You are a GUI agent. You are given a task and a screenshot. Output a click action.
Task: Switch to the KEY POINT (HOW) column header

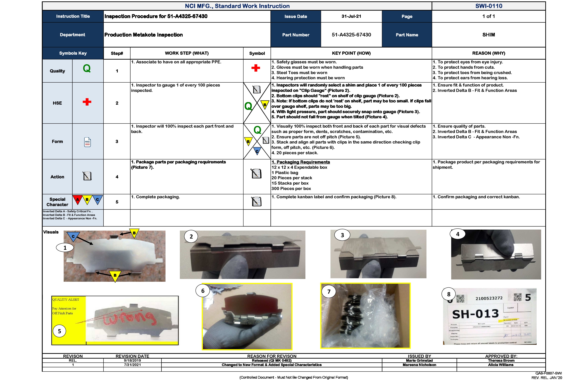pyautogui.click(x=351, y=53)
